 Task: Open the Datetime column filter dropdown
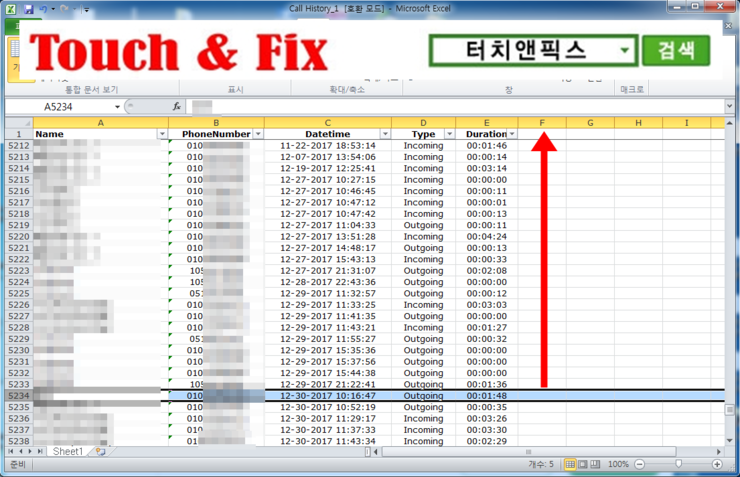pos(385,134)
